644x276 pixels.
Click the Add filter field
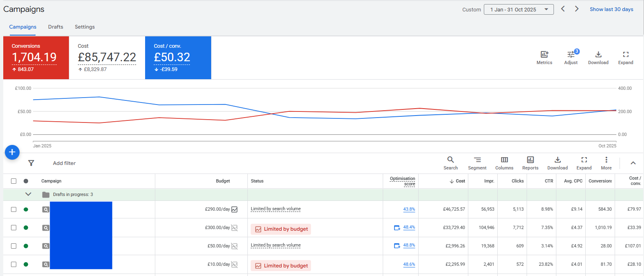[64, 163]
